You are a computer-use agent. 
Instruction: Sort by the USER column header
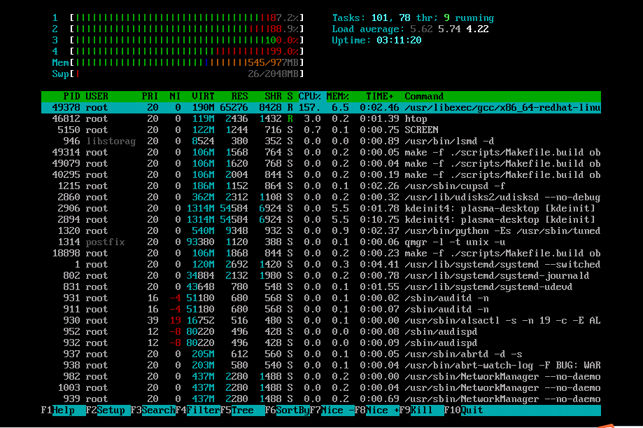point(97,96)
